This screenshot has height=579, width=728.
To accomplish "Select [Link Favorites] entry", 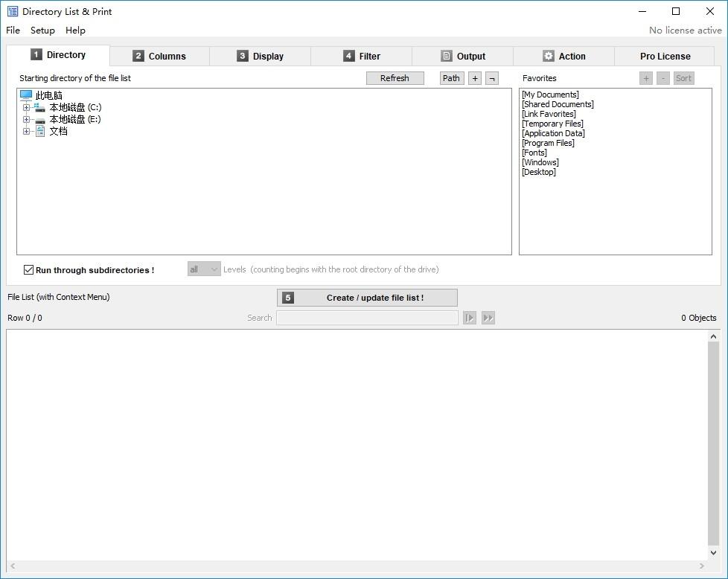I will pyautogui.click(x=549, y=114).
